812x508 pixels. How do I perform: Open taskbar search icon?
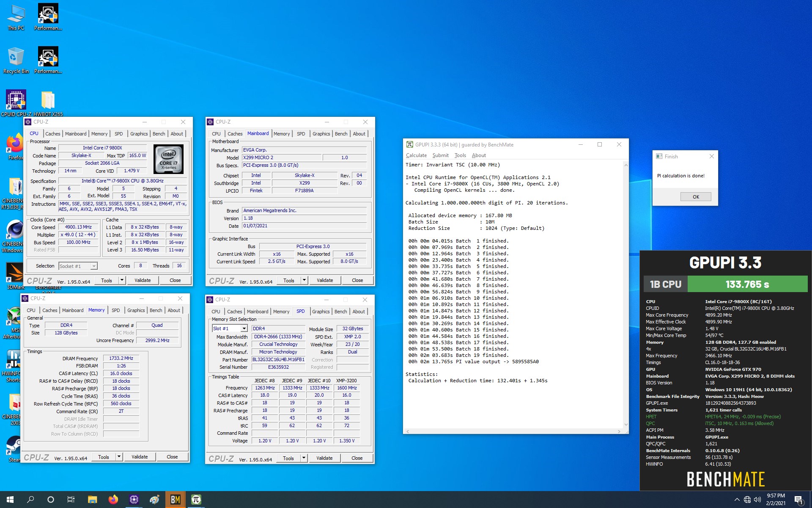tap(30, 500)
